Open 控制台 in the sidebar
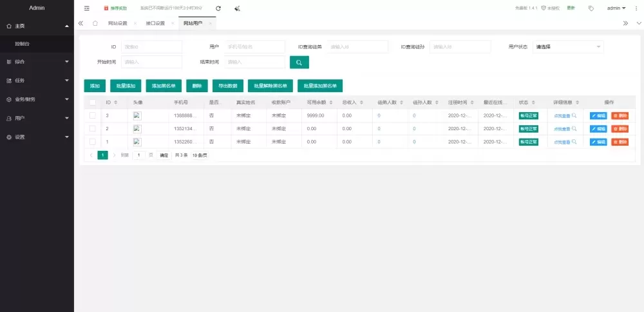Viewport: 644px width, 312px height. point(37,44)
